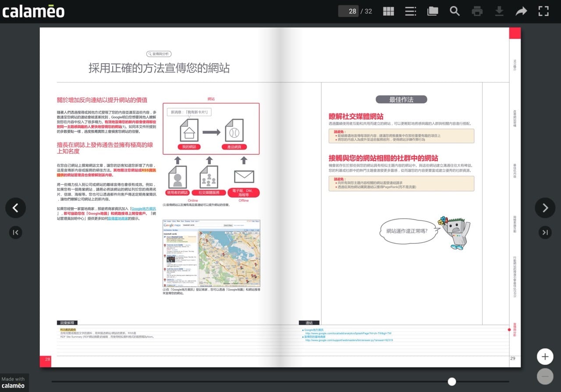Click the red page number 28 marker
Viewport: 561px width, 392px height.
(46, 361)
